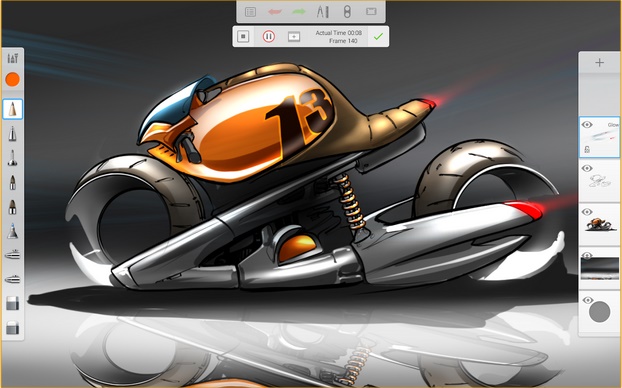Toggle fullscreen canvas icon in top toolbar

click(x=371, y=12)
